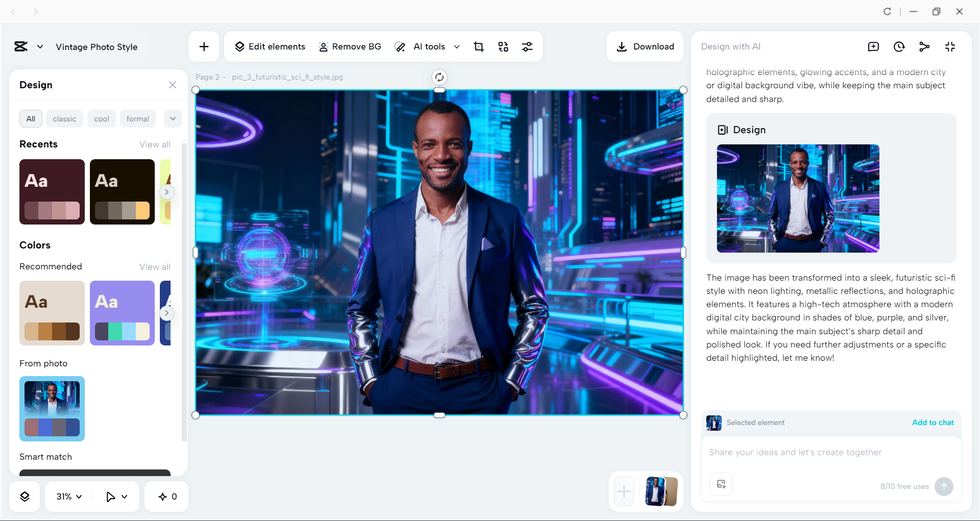The width and height of the screenshot is (980, 521).
Task: Select the Crop tool icon
Action: pos(479,46)
